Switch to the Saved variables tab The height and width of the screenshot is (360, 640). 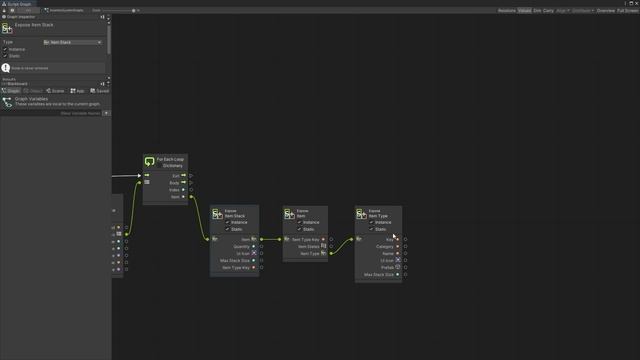(x=100, y=91)
